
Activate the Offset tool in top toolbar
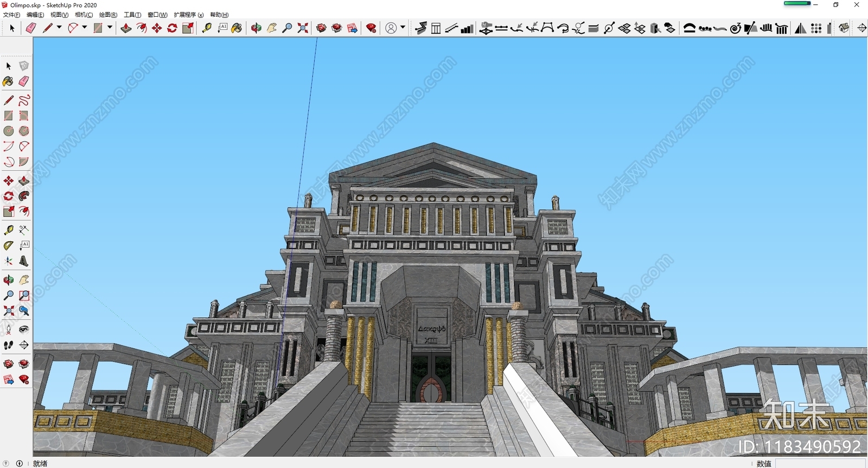pyautogui.click(x=142, y=28)
